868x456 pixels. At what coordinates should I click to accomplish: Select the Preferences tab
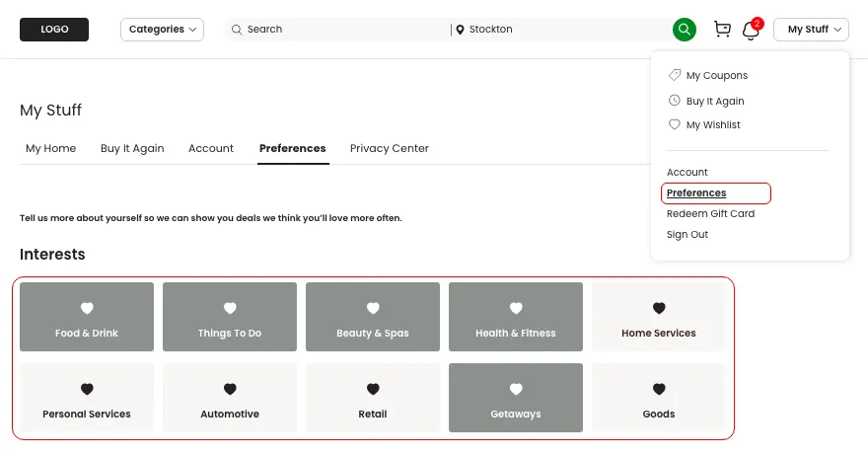click(x=292, y=148)
